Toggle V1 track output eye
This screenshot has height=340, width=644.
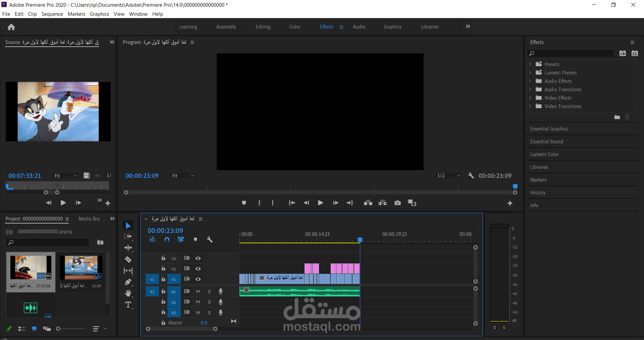[198, 279]
